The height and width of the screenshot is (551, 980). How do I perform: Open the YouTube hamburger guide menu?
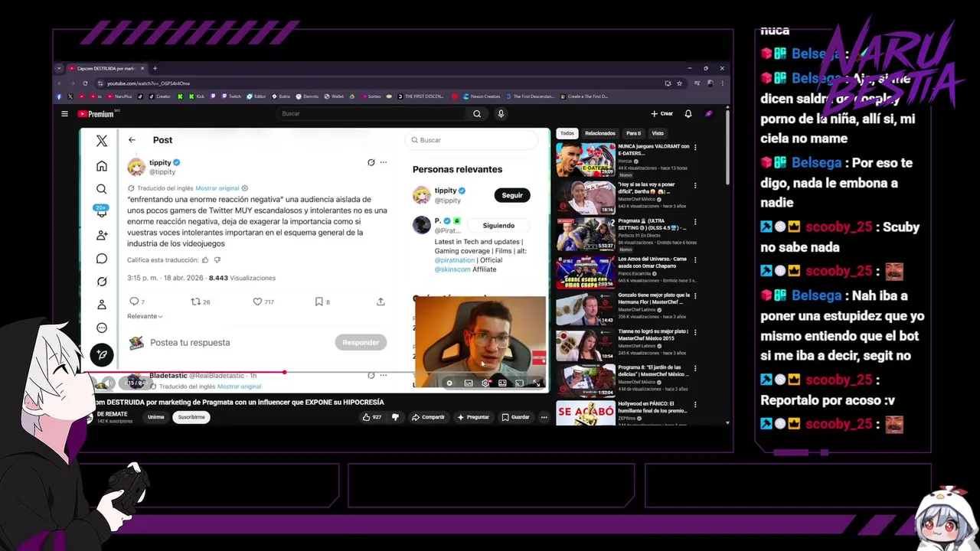coord(64,114)
